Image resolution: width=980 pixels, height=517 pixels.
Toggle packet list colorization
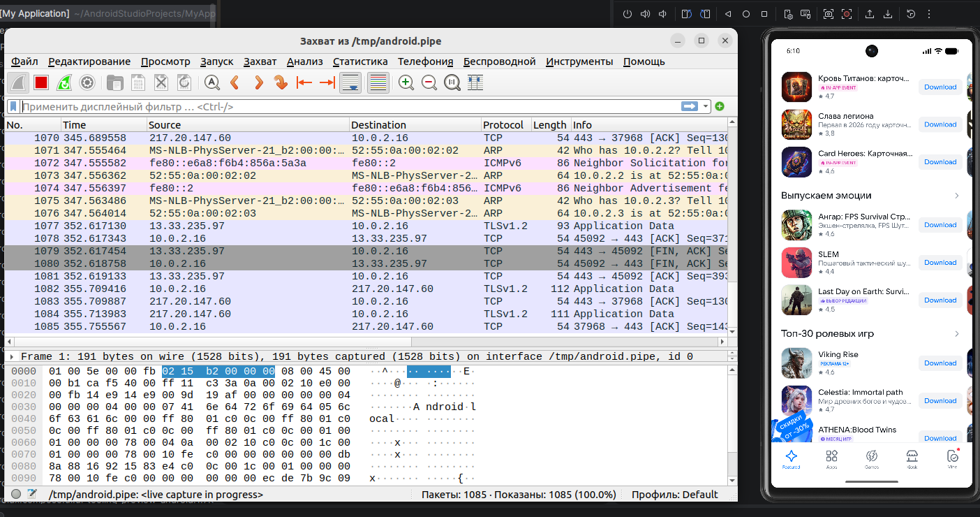pyautogui.click(x=378, y=82)
